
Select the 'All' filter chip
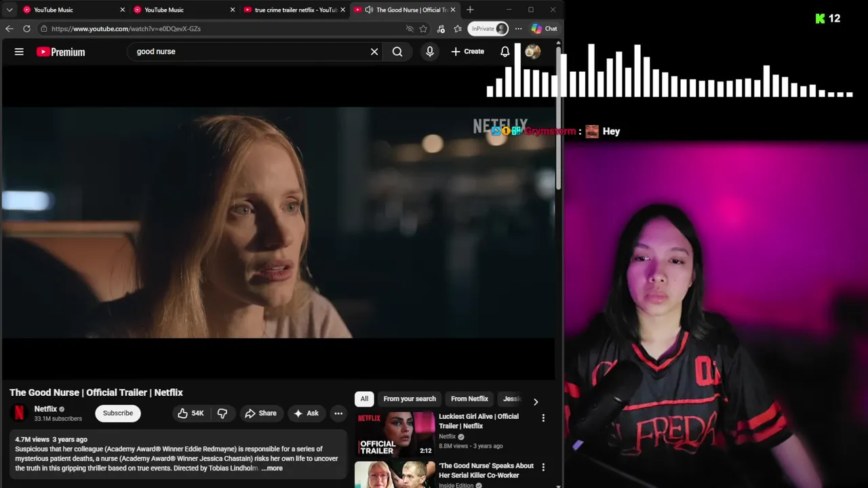tap(364, 399)
